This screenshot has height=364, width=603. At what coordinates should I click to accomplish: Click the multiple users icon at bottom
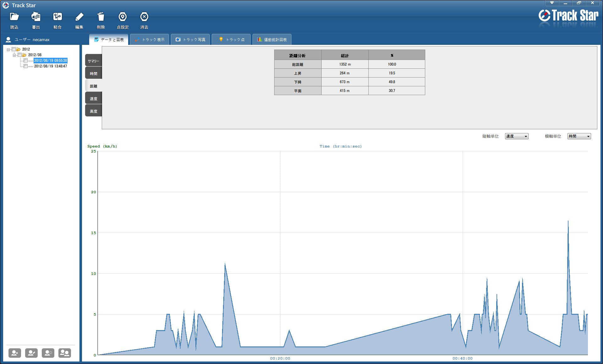pos(65,353)
